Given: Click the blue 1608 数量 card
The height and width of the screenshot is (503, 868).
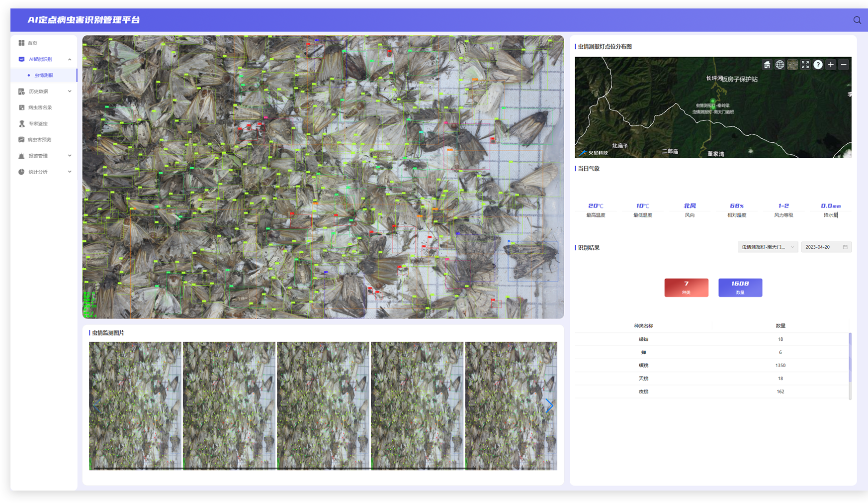Looking at the screenshot, I should [x=740, y=288].
